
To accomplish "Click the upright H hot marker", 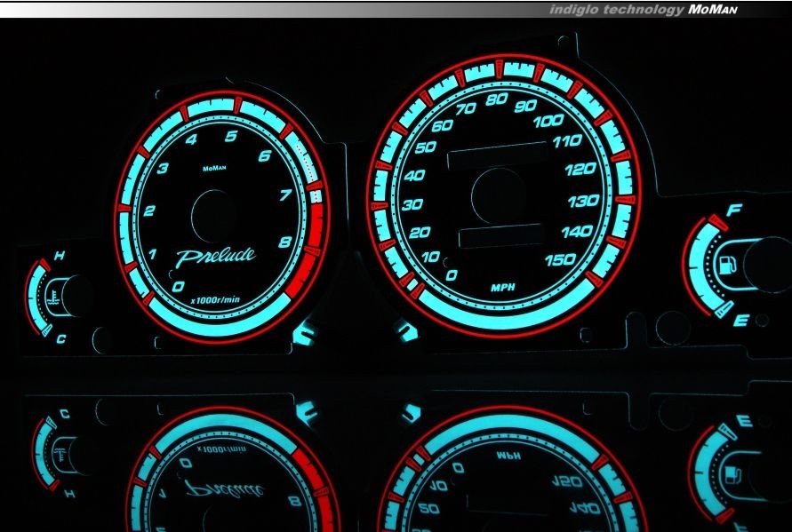I will click(x=60, y=256).
